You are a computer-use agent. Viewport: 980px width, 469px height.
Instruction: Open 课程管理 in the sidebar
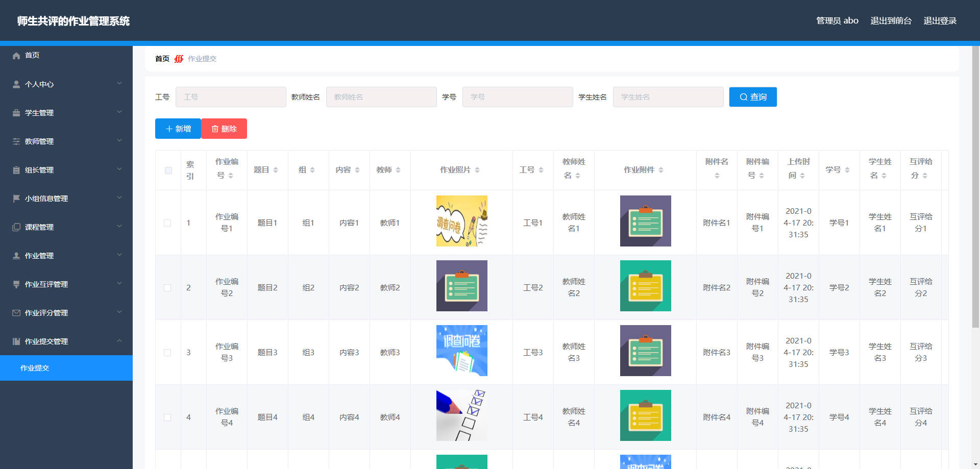coord(66,227)
